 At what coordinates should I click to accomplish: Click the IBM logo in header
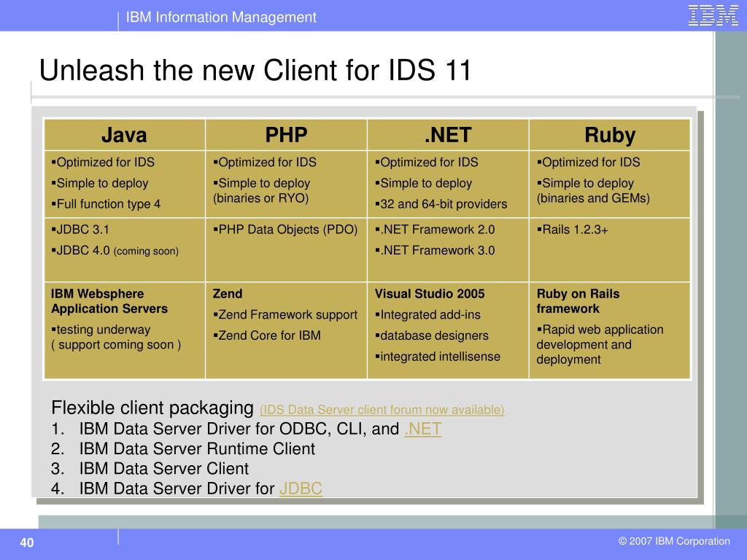click(713, 15)
